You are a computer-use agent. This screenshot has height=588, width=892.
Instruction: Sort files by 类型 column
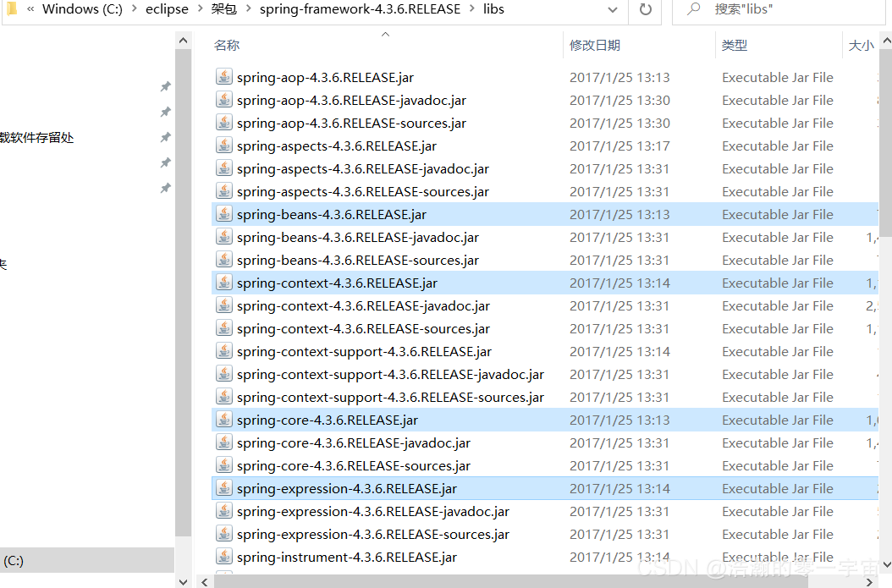(735, 46)
